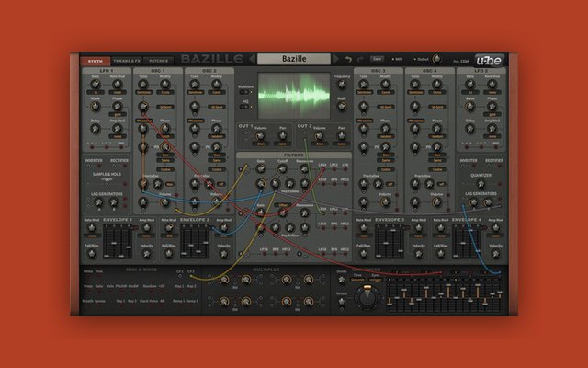Click the top filter Cutoff knob
588x368 pixels.
coord(282,169)
